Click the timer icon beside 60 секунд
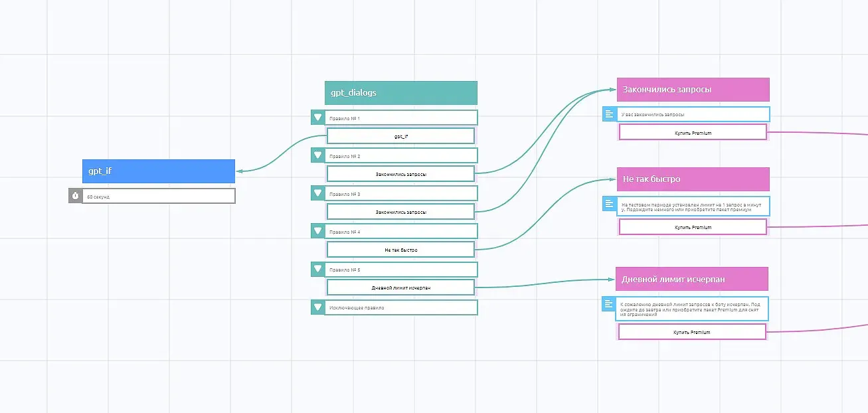Image resolution: width=868 pixels, height=413 pixels. [75, 196]
